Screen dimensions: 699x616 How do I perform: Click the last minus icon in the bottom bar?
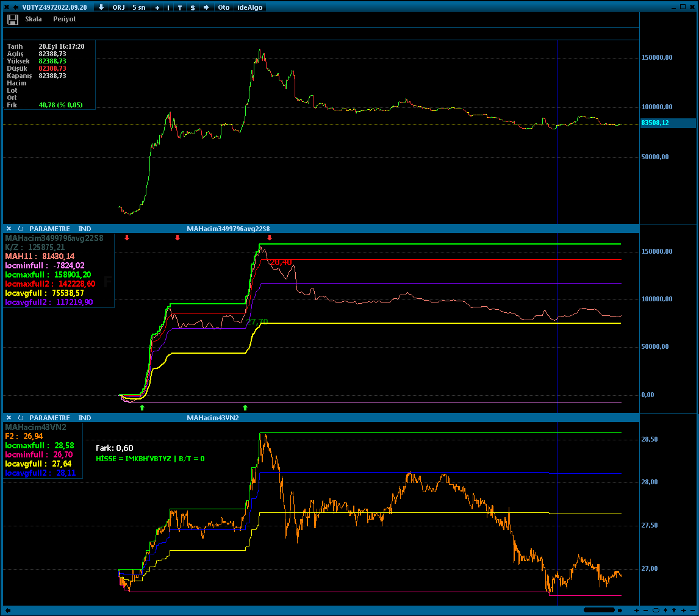pyautogui.click(x=692, y=610)
